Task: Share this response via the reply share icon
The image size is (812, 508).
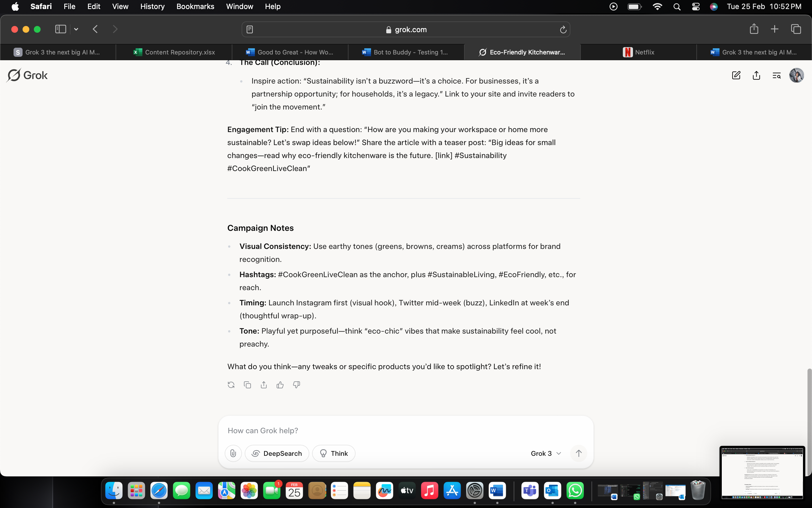Action: click(264, 385)
